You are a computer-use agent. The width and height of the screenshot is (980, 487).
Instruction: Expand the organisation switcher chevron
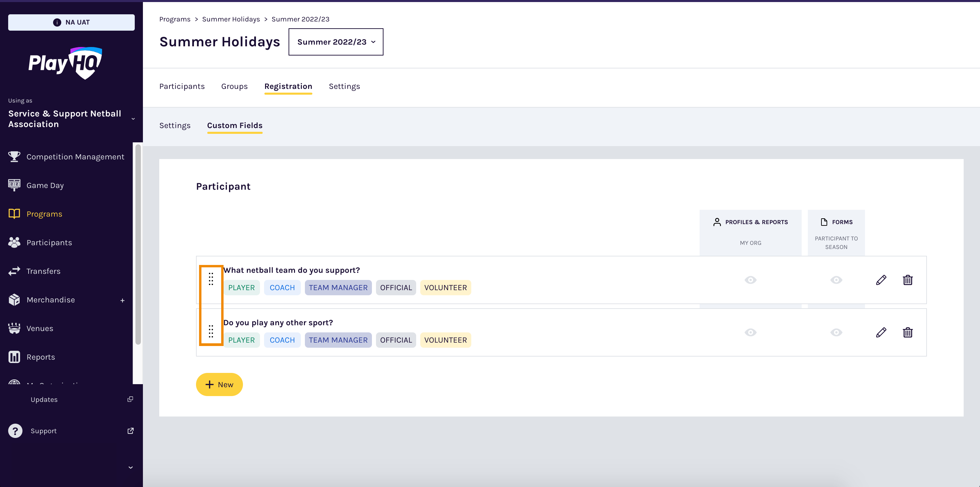(133, 119)
